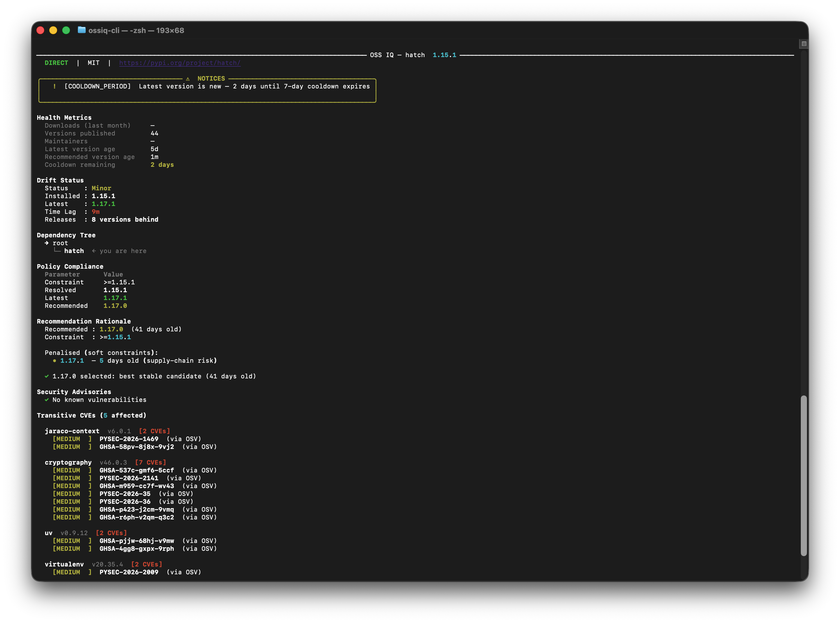Click the Versions published value '44'
The image size is (840, 623).
[x=155, y=133]
